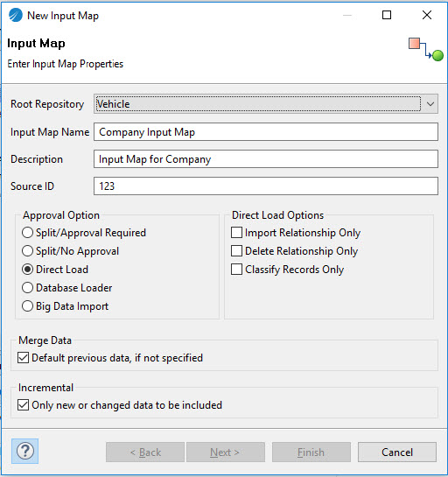
Task: Maximize the New Input Map window
Action: click(x=387, y=15)
